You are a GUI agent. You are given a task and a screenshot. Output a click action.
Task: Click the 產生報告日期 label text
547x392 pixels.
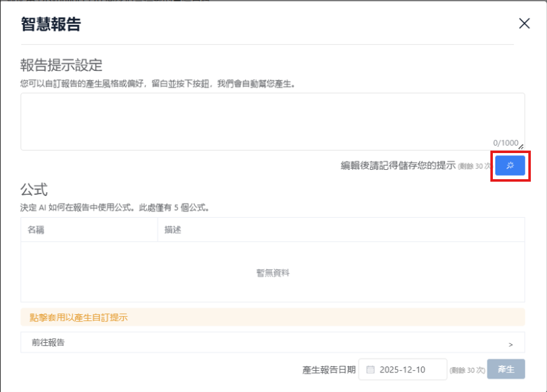(329, 370)
